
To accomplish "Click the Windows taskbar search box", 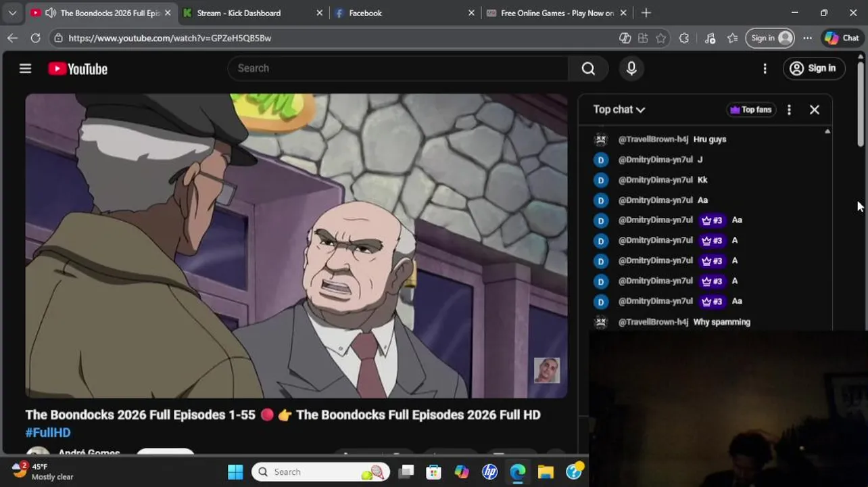I will [321, 472].
